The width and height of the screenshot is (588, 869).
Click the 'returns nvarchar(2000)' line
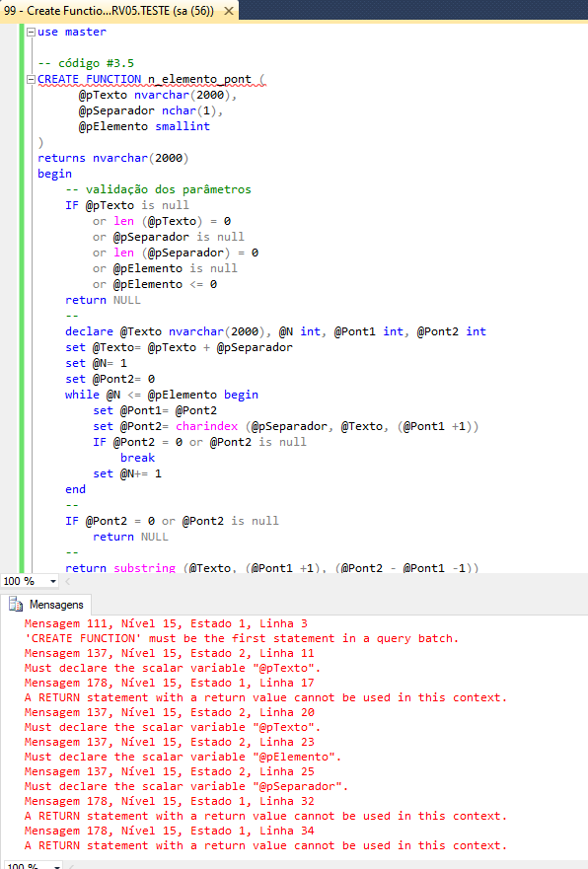point(113,158)
